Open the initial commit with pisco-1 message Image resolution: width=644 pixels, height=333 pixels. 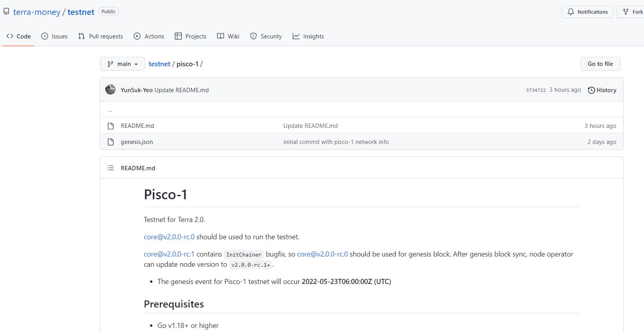click(x=336, y=142)
